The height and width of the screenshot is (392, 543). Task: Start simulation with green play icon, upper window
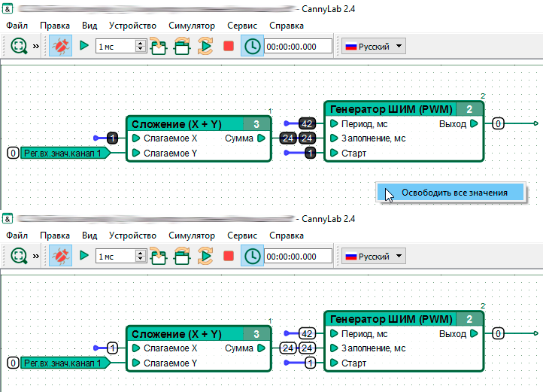pos(83,45)
